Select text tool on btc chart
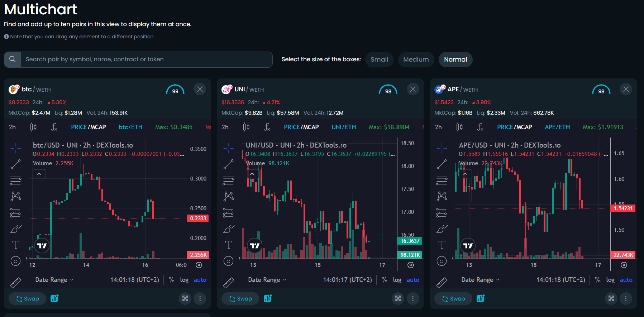This screenshot has height=317, width=644. (16, 245)
